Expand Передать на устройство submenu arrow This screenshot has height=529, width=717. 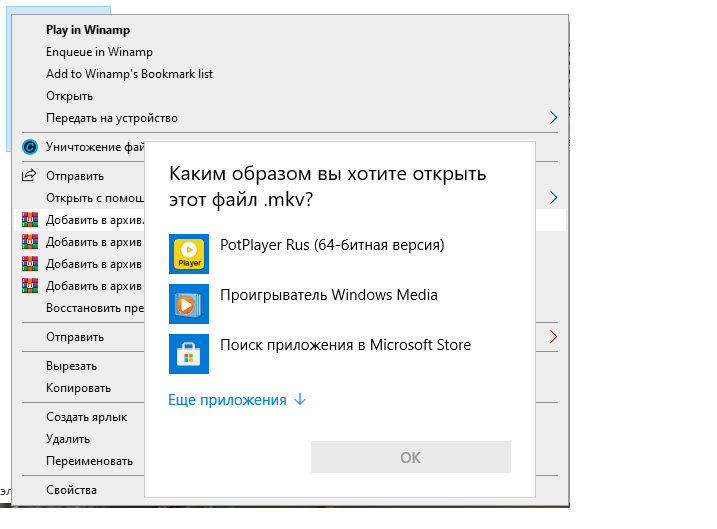[x=553, y=118]
